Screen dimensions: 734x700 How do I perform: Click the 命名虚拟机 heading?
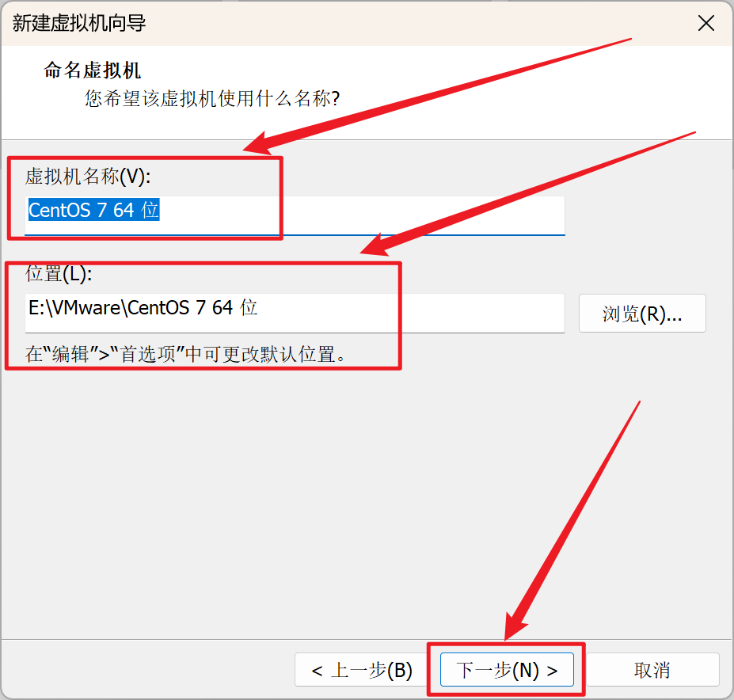coord(92,70)
